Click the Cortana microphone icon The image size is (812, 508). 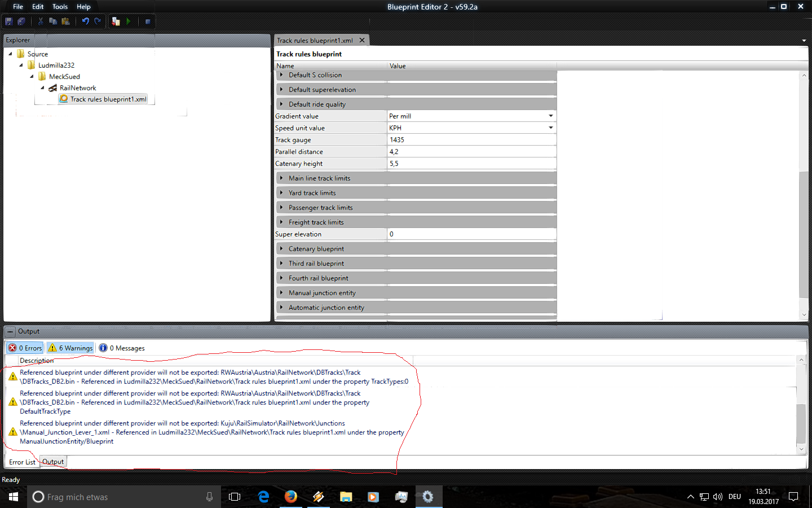209,497
